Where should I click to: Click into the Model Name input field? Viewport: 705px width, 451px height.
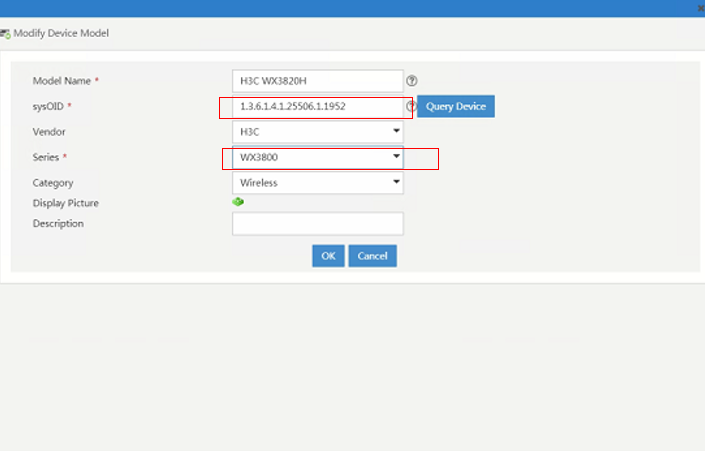pos(318,81)
